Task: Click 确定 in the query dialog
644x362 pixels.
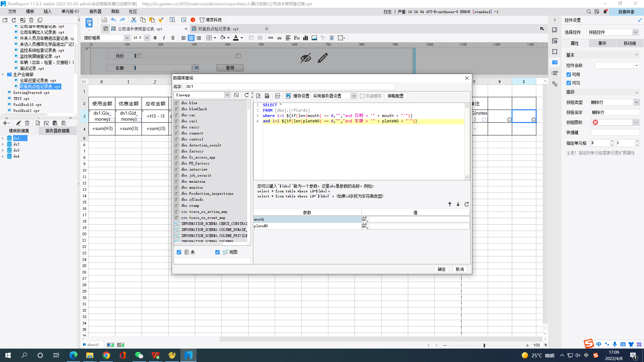Action: pyautogui.click(x=442, y=269)
